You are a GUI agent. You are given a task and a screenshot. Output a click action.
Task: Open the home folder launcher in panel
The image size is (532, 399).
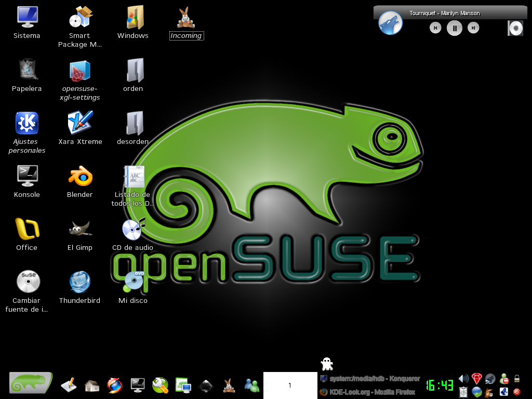pyautogui.click(x=92, y=386)
